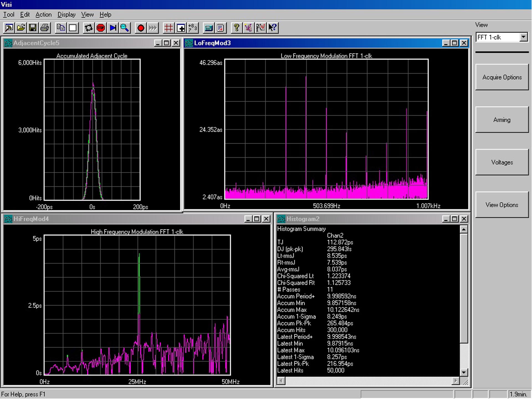The height and width of the screenshot is (399, 532).
Task: Click the figure with red waveform icon
Action: [261, 28]
